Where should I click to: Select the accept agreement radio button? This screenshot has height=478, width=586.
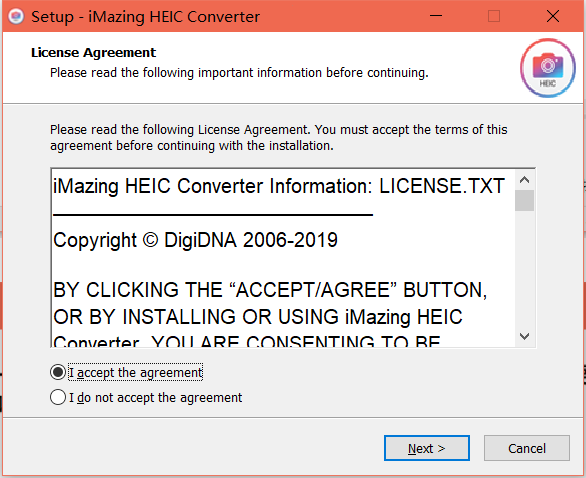click(x=58, y=372)
